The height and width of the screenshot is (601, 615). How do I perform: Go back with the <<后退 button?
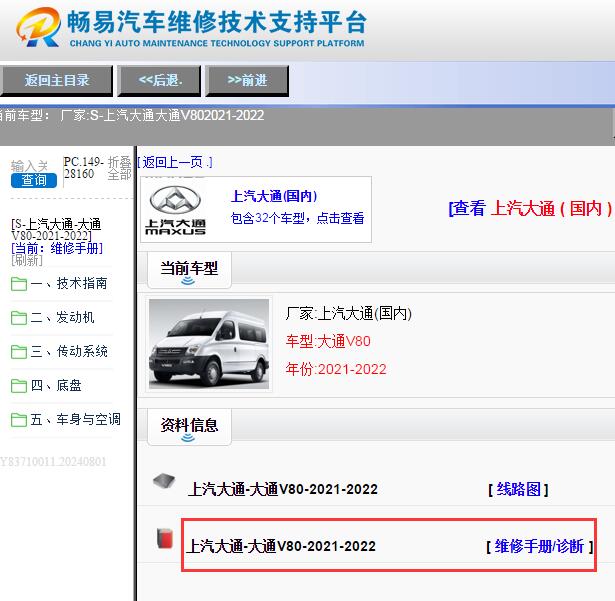tap(159, 80)
